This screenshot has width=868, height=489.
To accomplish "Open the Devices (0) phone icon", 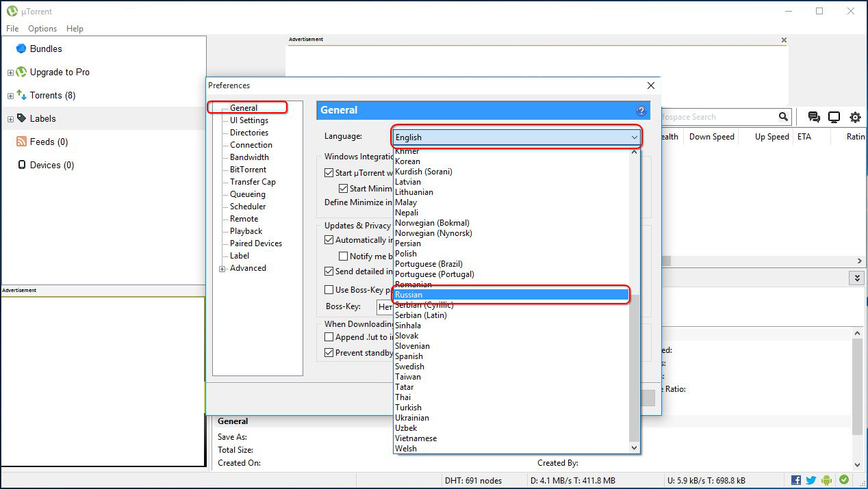I will [22, 165].
